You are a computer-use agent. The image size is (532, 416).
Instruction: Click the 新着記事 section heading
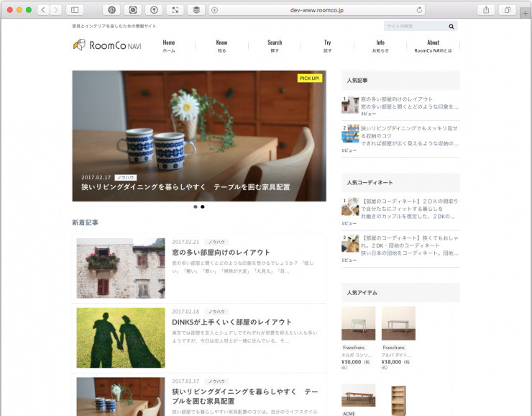click(x=85, y=223)
